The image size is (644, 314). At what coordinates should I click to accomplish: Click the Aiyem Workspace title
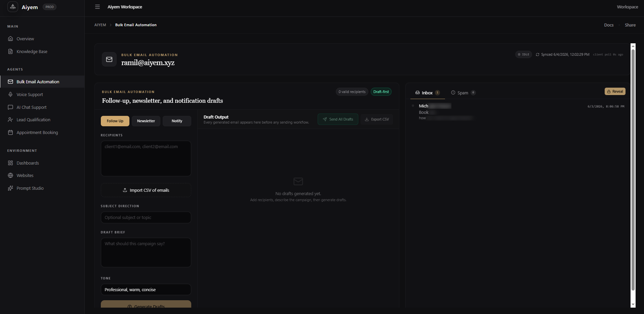125,7
